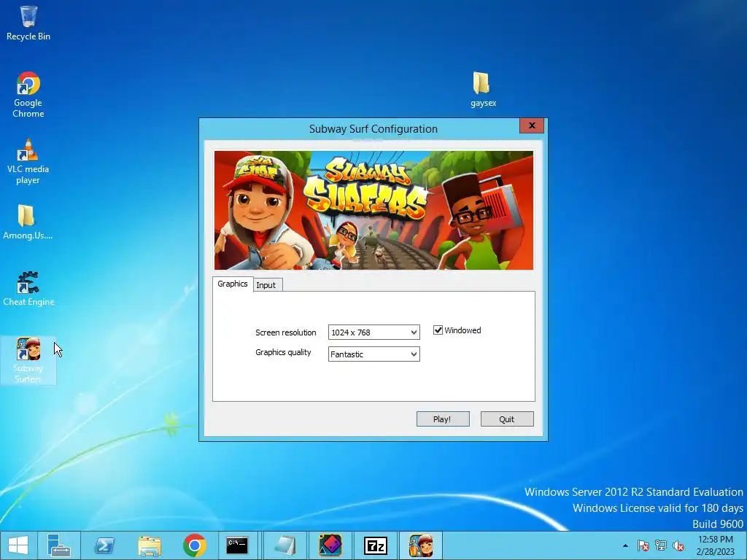Click the Graphics quality label
Image resolution: width=747 pixels, height=560 pixels.
283,352
